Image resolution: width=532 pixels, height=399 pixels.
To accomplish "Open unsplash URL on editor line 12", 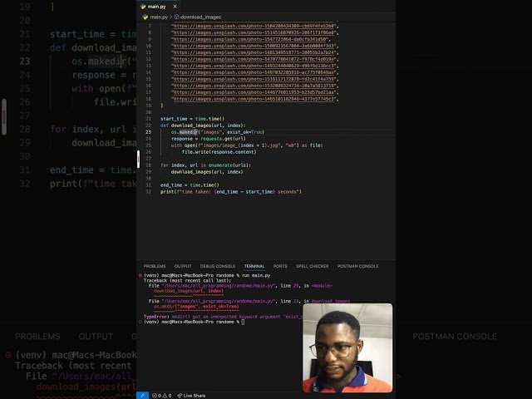I will (254, 59).
